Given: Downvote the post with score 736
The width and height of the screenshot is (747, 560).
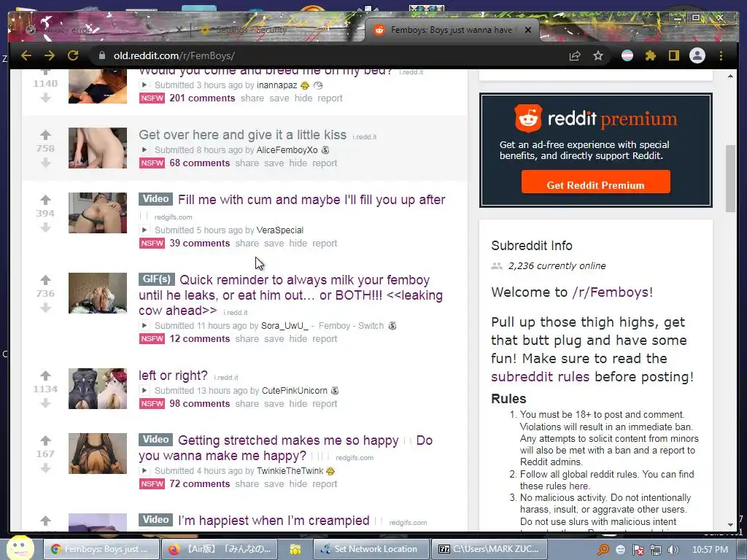Looking at the screenshot, I should click(x=45, y=308).
